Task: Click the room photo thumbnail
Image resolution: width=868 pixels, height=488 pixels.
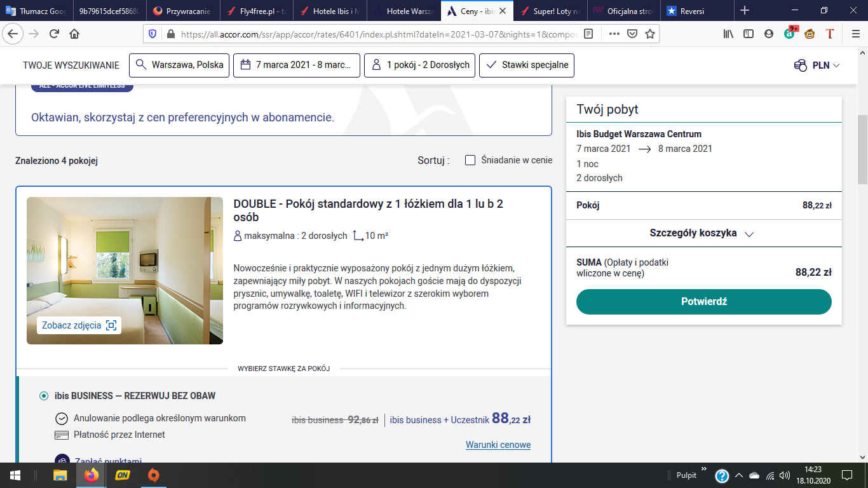Action: [x=125, y=271]
